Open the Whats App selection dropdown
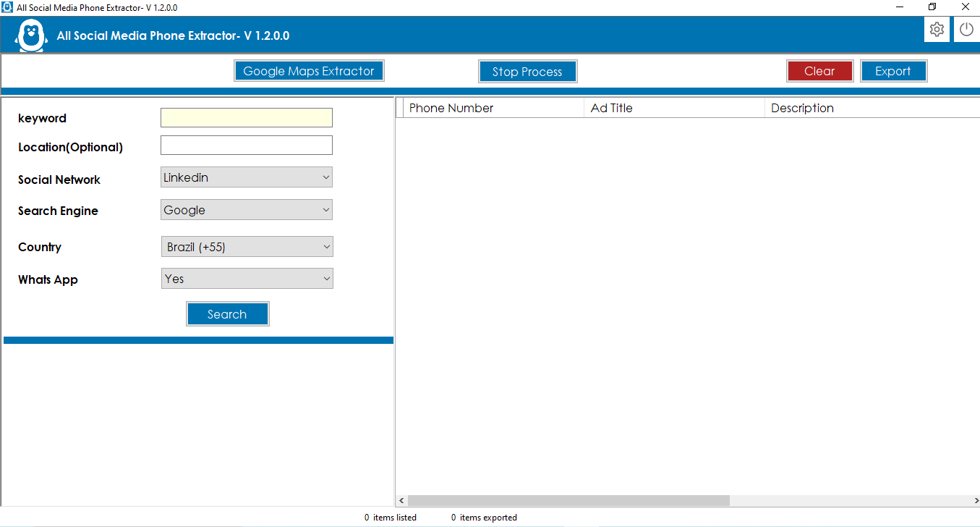980x527 pixels. click(x=247, y=278)
